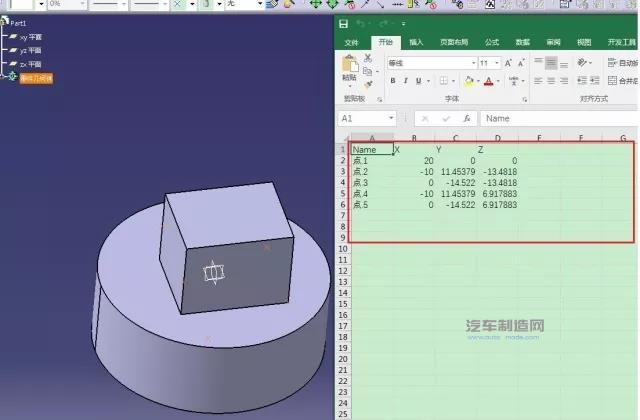
Task: Open the font size 11 dropdown
Action: (497, 63)
